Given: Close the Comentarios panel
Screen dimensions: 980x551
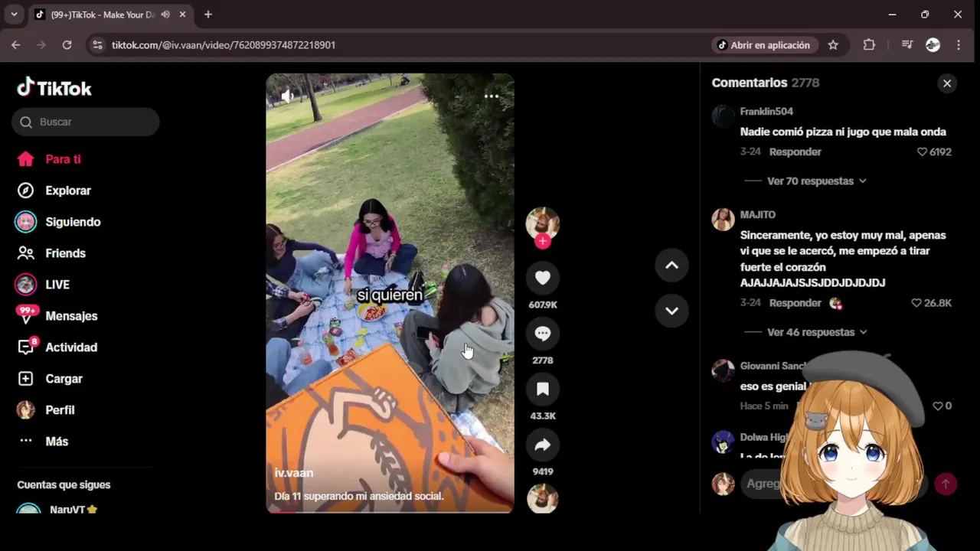Looking at the screenshot, I should pyautogui.click(x=947, y=83).
